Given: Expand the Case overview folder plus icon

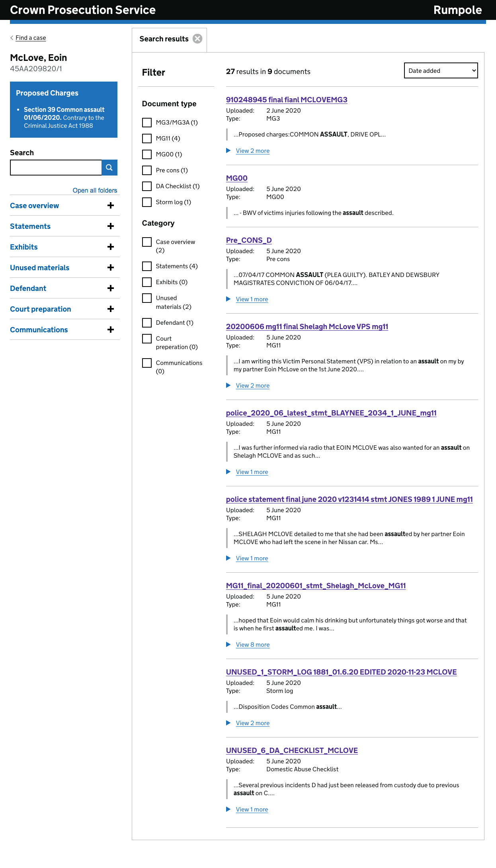Looking at the screenshot, I should coord(111,206).
